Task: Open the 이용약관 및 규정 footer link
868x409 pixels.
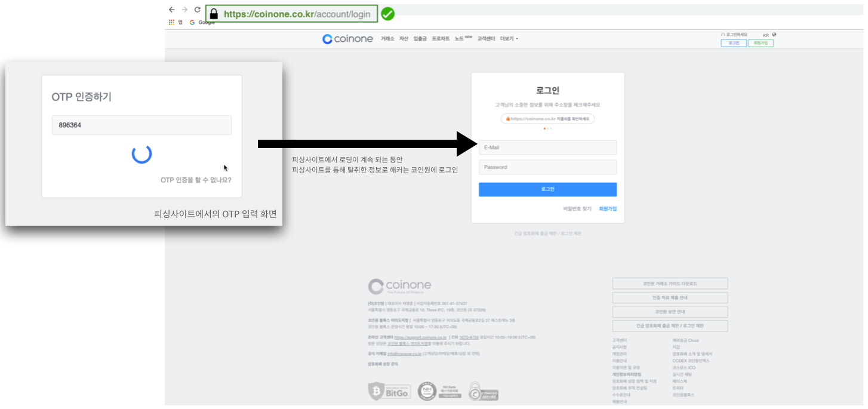Action: click(626, 368)
